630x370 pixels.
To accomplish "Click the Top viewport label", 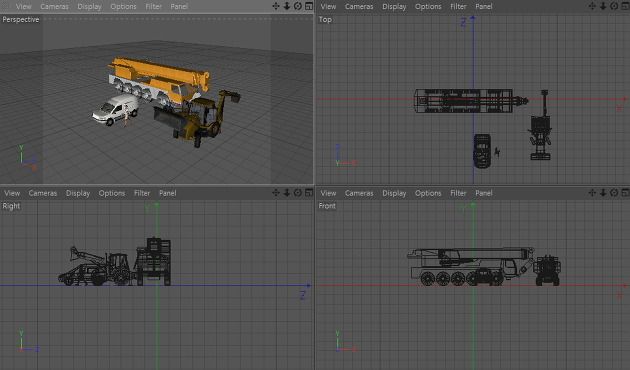I will [325, 19].
